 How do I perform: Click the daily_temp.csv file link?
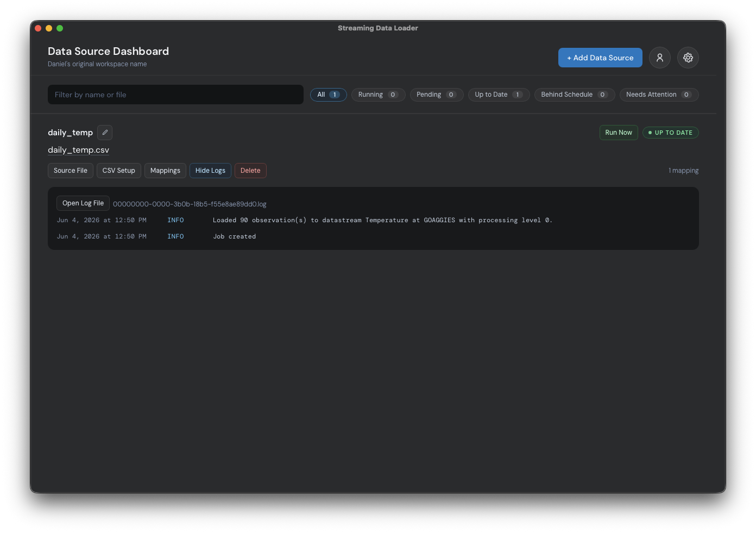click(78, 150)
